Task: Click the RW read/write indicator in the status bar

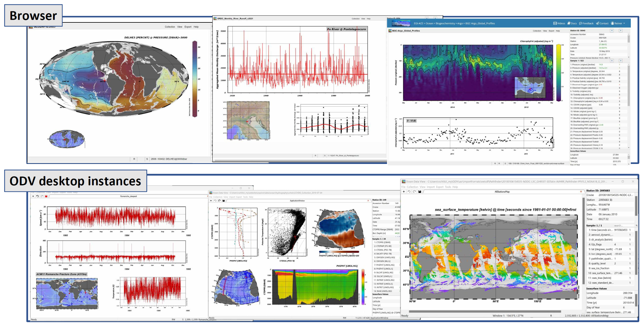Action: pos(345,318)
